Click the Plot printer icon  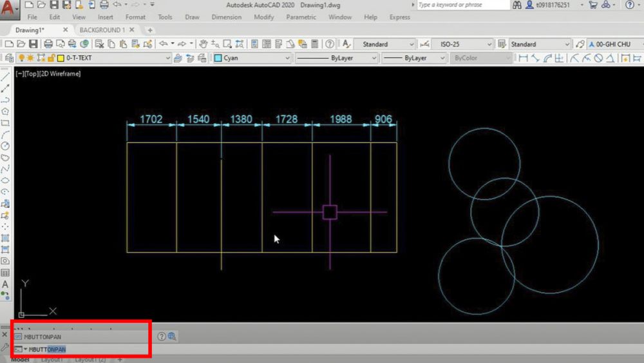48,44
